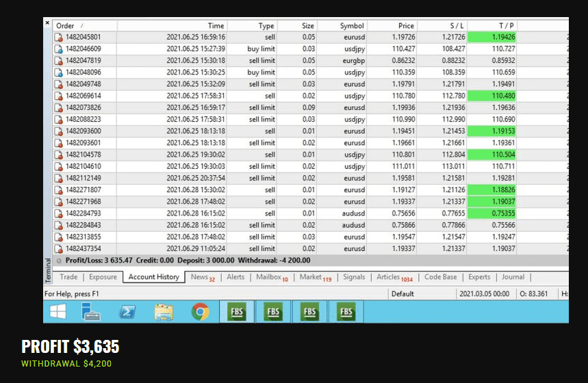Screen dimensions: 588x383
Task: Sort by the Time column header
Action: click(x=172, y=25)
